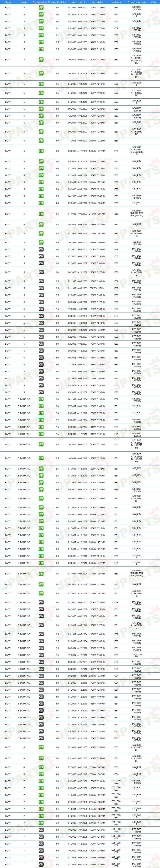Click the Lata produkcji column header

[x=78, y=2]
